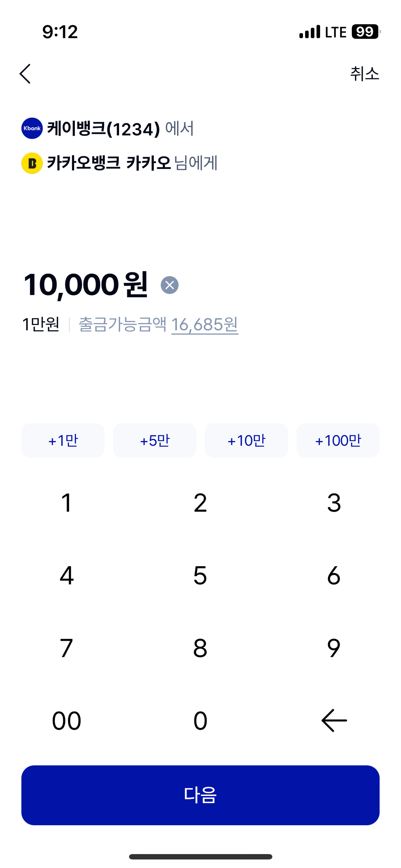Tap the +10만 quick amount button

point(246,440)
